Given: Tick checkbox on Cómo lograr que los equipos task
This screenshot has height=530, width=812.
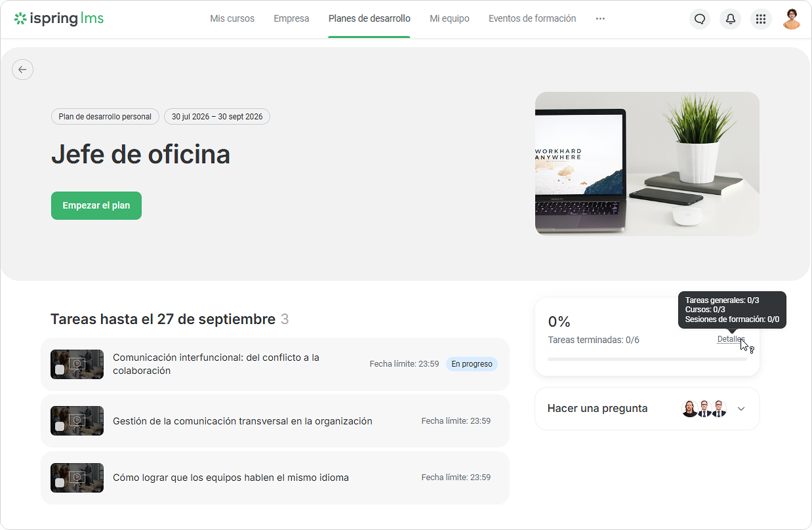Looking at the screenshot, I should [60, 483].
